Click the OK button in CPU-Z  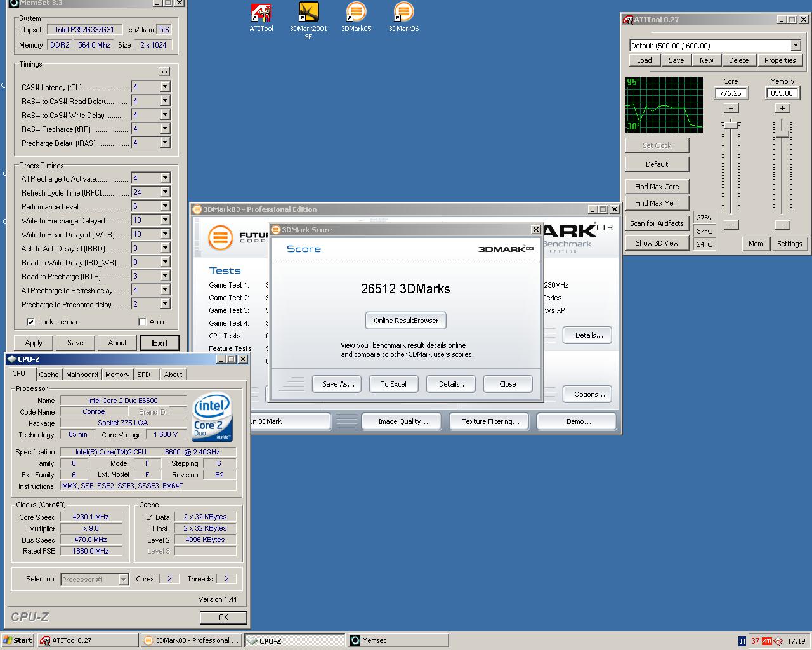223,618
